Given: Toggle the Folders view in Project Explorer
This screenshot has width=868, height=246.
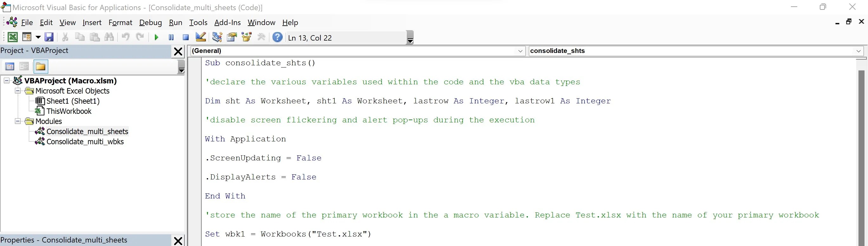Looking at the screenshot, I should [x=41, y=66].
